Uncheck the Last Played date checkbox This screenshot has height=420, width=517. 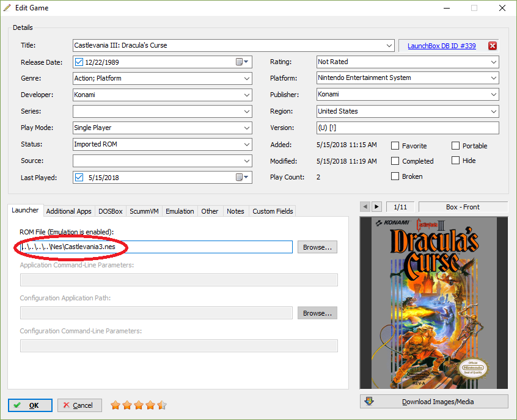pos(79,177)
